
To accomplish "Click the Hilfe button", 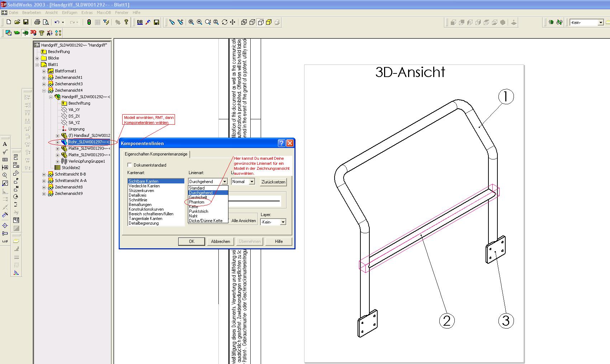I will (x=279, y=241).
